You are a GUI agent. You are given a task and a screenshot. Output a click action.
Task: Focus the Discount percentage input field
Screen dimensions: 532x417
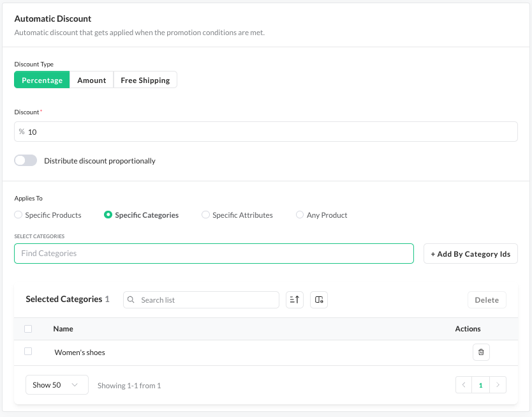pyautogui.click(x=266, y=132)
